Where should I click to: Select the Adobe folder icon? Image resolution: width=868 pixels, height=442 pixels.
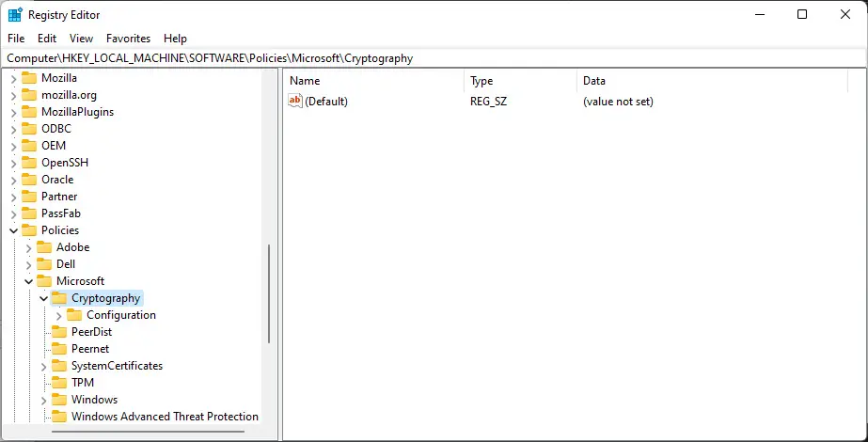(44, 247)
